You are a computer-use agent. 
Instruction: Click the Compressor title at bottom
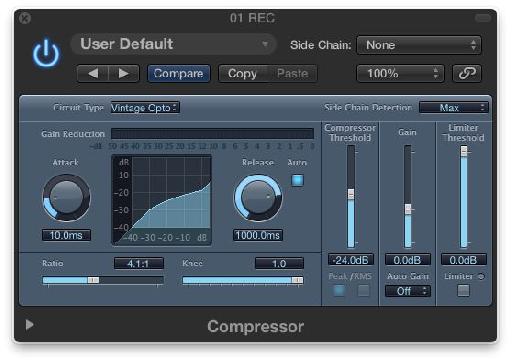(255, 326)
